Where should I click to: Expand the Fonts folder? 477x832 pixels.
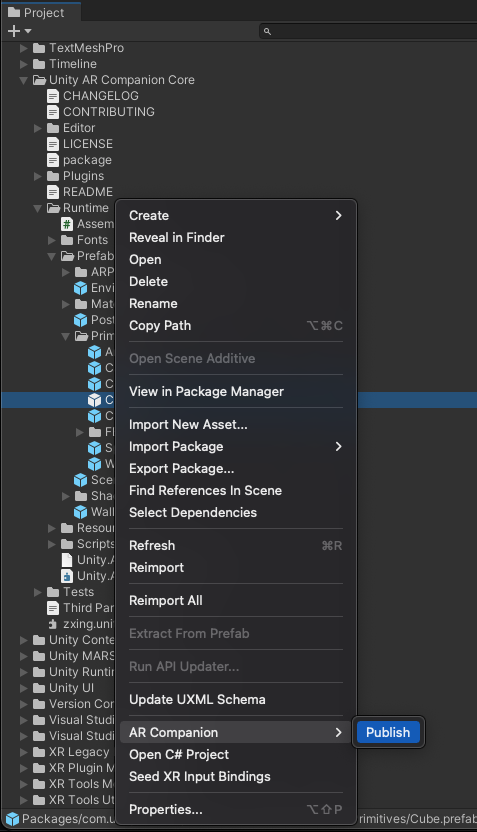[52, 240]
